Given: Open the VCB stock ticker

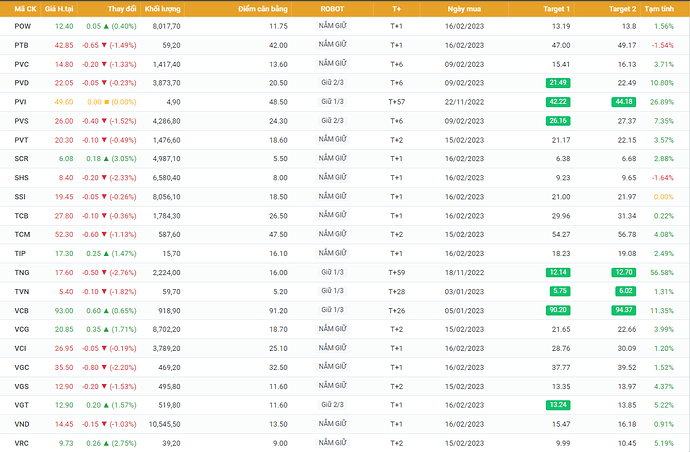Looking at the screenshot, I should [23, 311].
